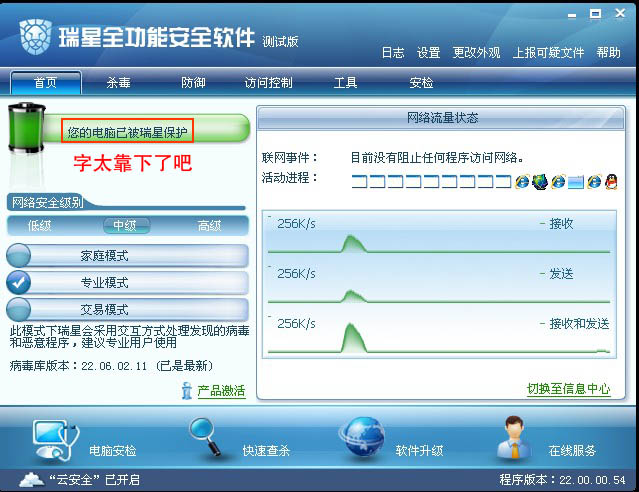639x492 pixels.
Task: Click the Rising lion shield logo
Action: tap(35, 36)
